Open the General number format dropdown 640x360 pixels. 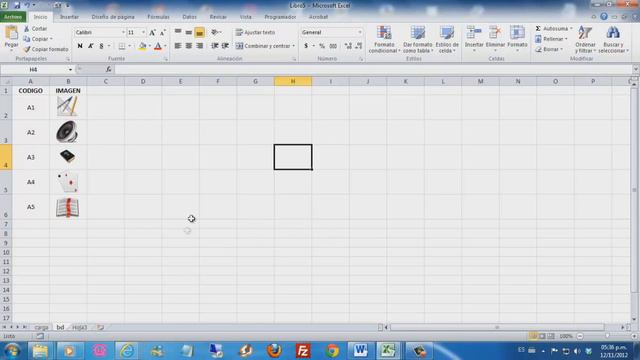(x=360, y=32)
